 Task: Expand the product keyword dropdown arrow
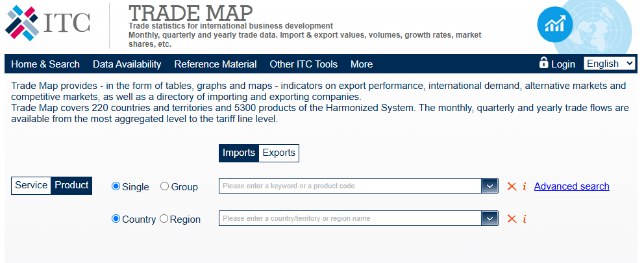pyautogui.click(x=489, y=186)
